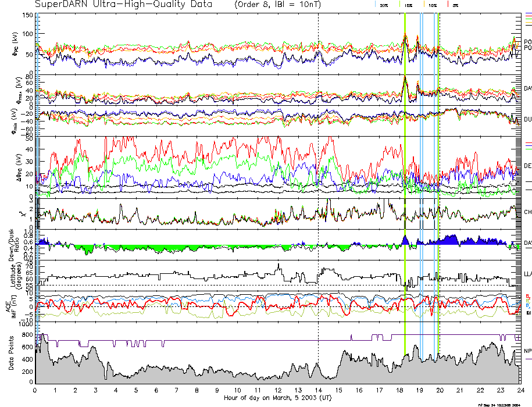The height and width of the screenshot is (407, 532).
Task: Click the "Data Points" y-axis label
Action: tap(11, 354)
